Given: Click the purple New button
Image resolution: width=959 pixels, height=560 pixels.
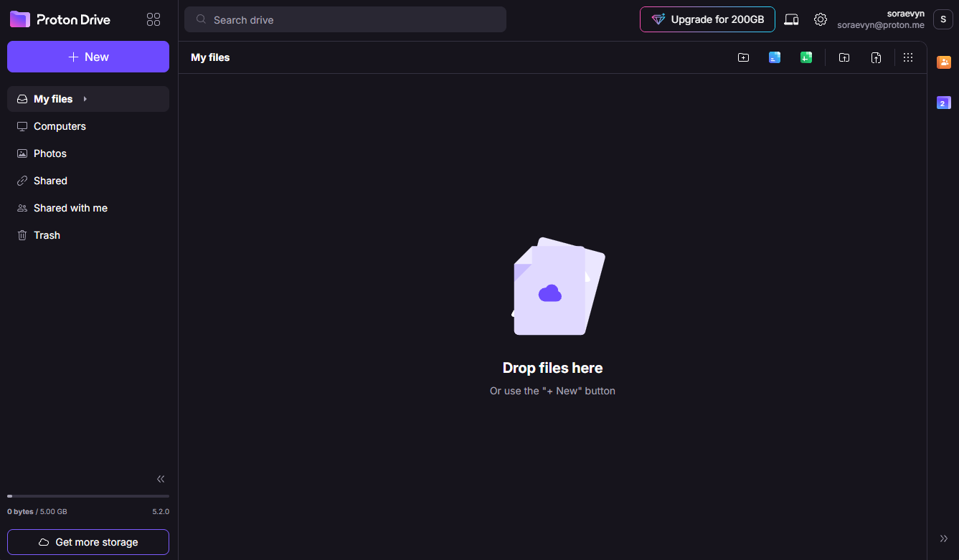Looking at the screenshot, I should coord(88,57).
